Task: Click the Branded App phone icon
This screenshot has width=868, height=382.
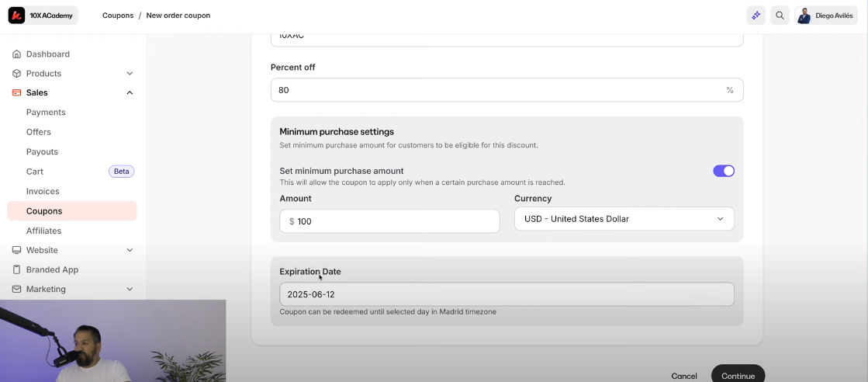Action: 17,269
